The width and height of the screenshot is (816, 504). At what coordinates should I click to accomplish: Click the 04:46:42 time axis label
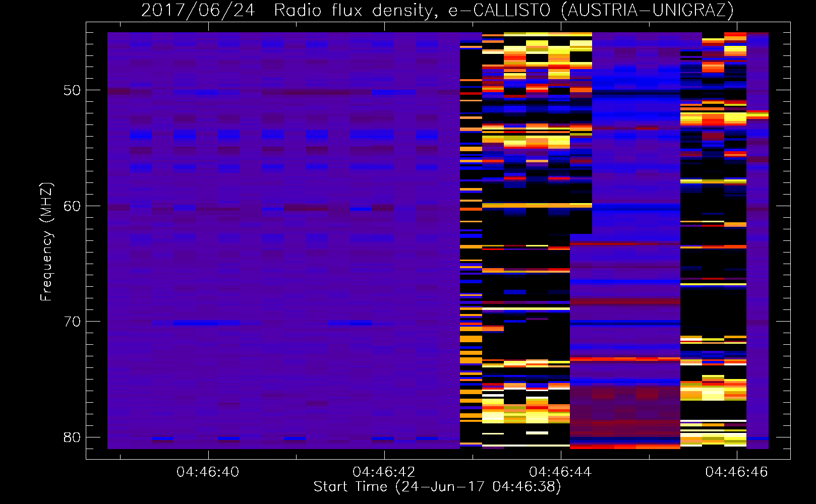[x=384, y=472]
